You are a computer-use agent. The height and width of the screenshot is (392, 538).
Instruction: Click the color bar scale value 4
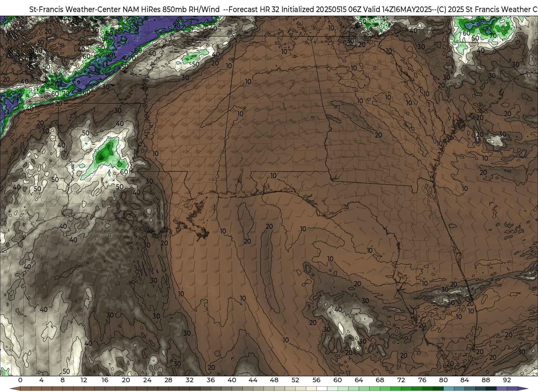41,380
